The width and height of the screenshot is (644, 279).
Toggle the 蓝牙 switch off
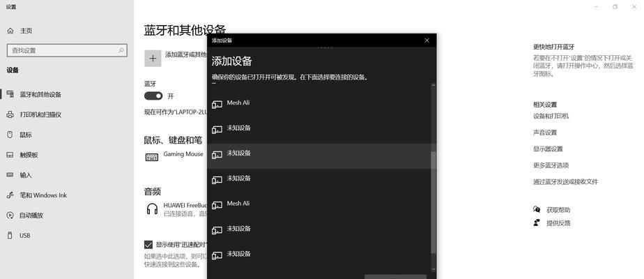[x=153, y=96]
